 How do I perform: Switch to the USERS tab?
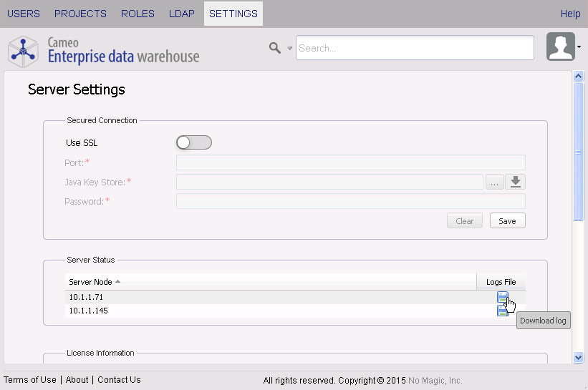point(24,14)
